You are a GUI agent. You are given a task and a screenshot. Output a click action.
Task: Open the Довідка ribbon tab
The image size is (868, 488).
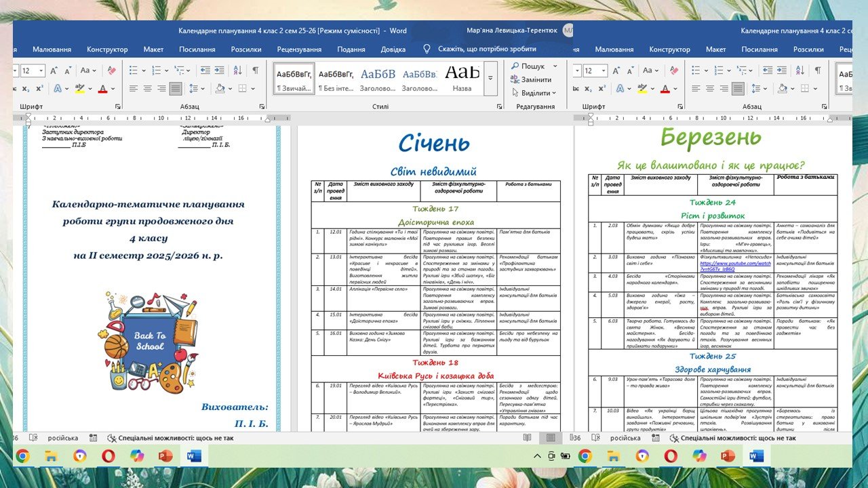[x=393, y=49]
